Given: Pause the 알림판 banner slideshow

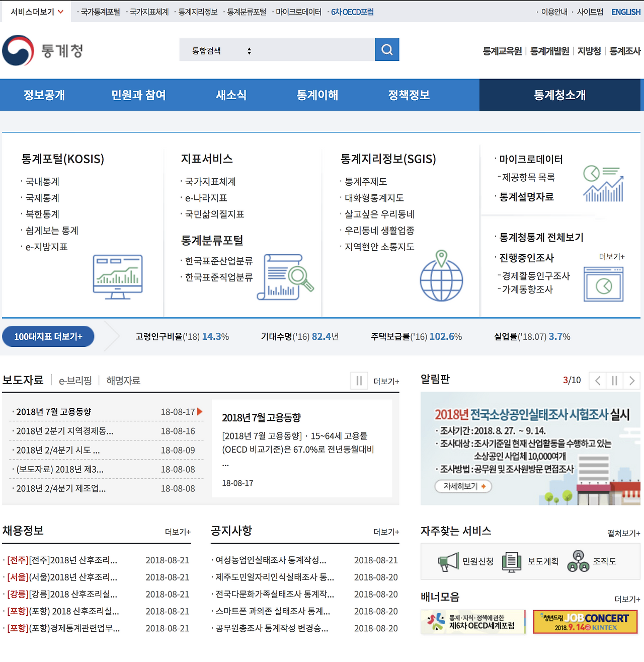Looking at the screenshot, I should 614,381.
